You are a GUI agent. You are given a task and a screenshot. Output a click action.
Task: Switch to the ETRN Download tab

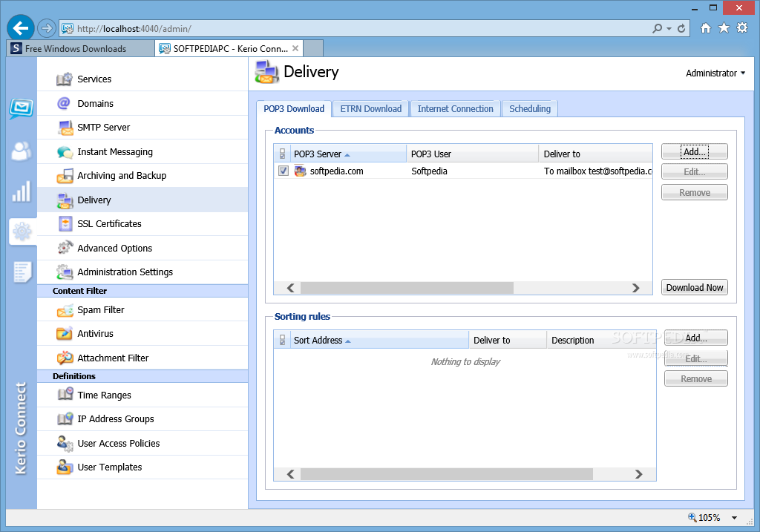371,109
